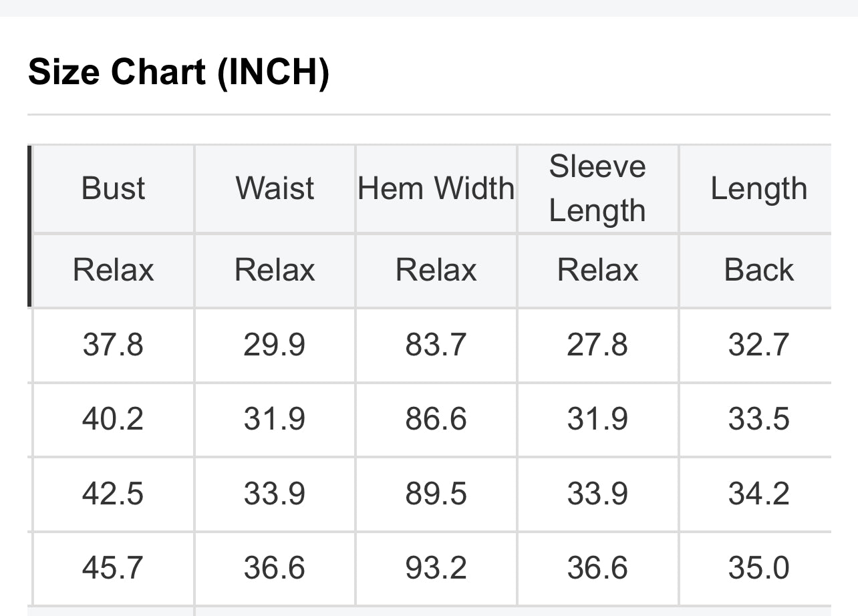Click the Size Chart (INCH) heading
This screenshot has width=858, height=616.
click(x=178, y=71)
